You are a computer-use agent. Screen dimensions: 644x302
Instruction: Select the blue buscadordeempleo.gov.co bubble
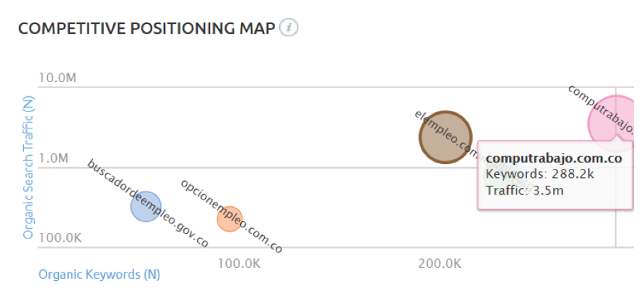pyautogui.click(x=144, y=206)
